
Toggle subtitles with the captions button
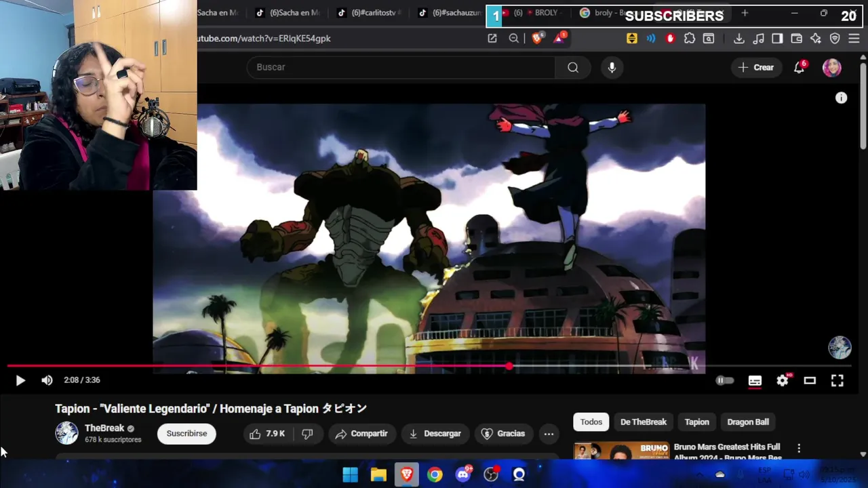click(755, 381)
